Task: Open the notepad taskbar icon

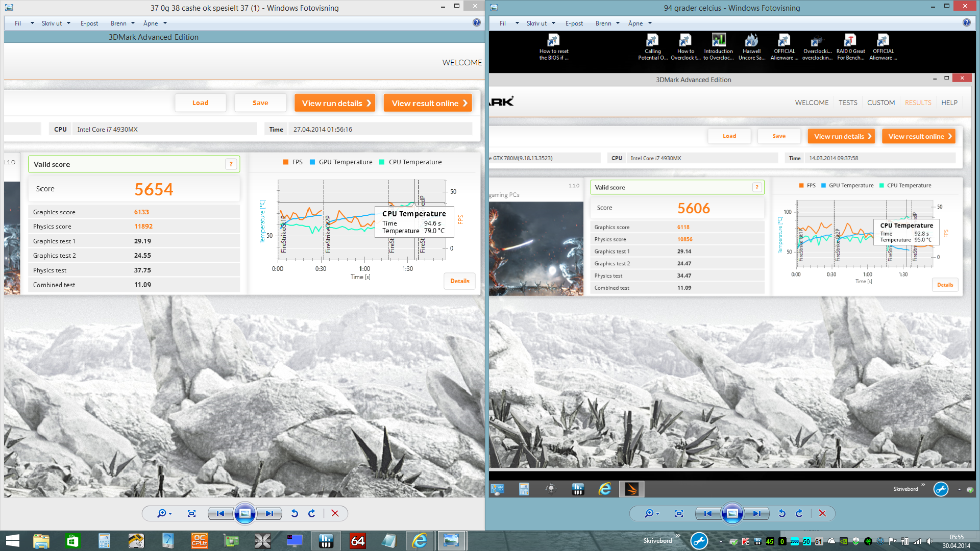Action: pos(389,541)
